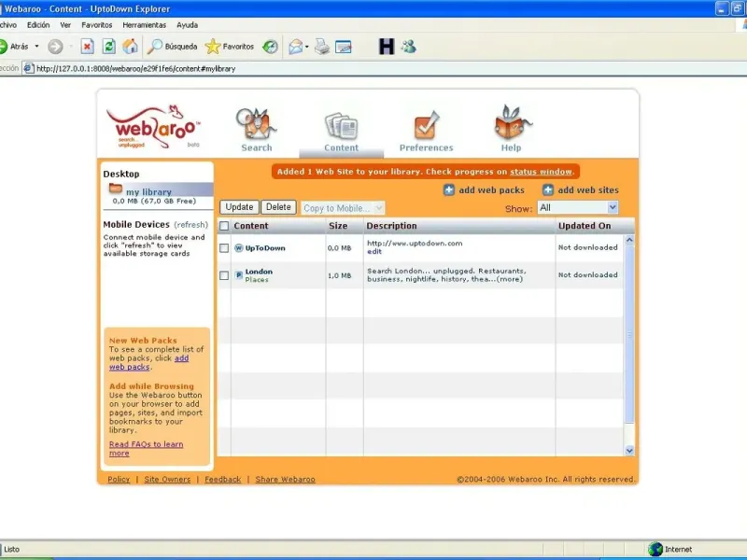Open the Edición menu

click(38, 25)
